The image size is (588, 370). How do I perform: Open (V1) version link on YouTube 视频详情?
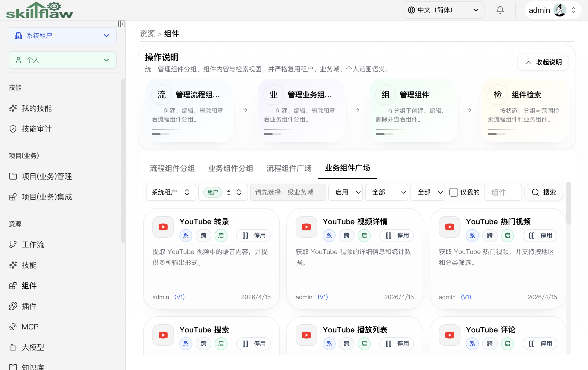(x=323, y=297)
